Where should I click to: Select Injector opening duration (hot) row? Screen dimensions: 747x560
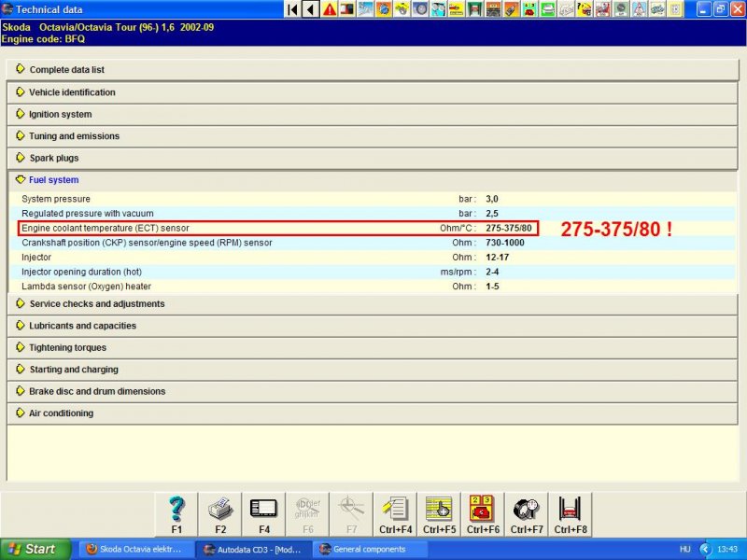373,272
